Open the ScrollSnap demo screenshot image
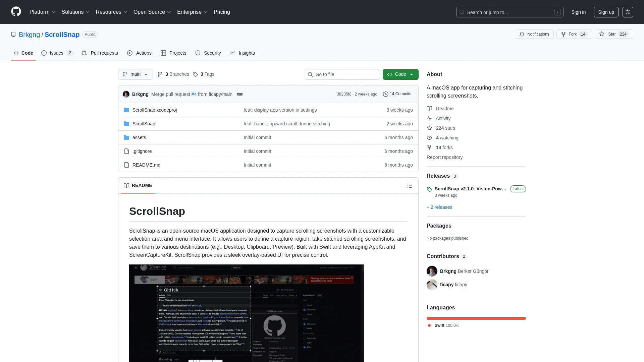The height and width of the screenshot is (362, 644). click(246, 313)
